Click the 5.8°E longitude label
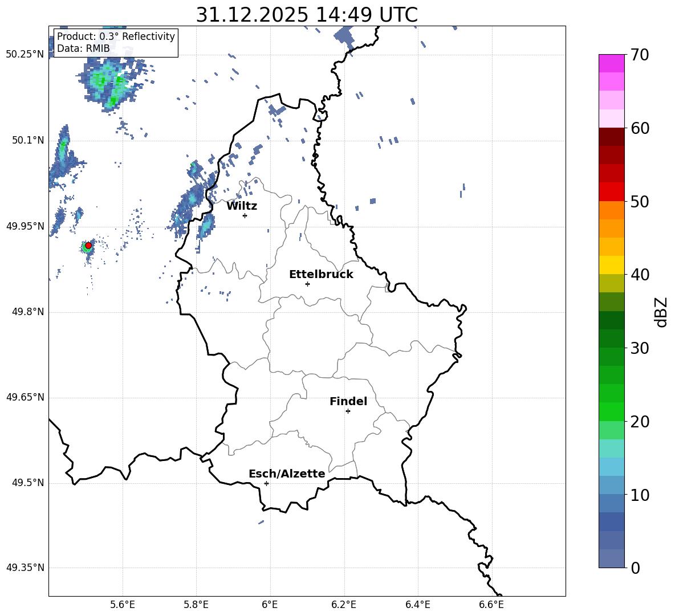The width and height of the screenshot is (675, 616). [196, 605]
